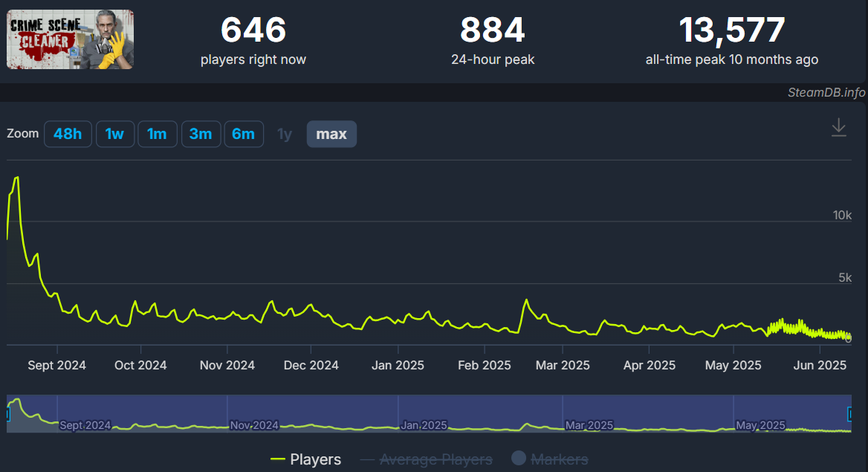Click the Nov 2024 area in navigator
This screenshot has width=868, height=472.
[x=253, y=425]
